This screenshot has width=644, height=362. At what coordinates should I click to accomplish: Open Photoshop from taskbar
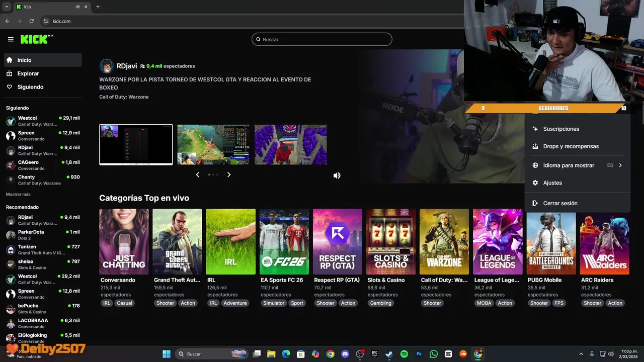click(x=419, y=354)
